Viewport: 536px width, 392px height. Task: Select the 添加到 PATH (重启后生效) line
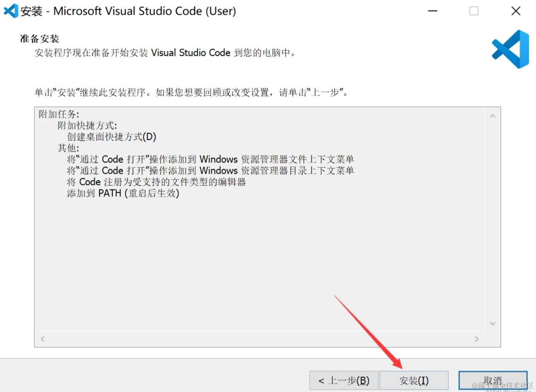123,193
